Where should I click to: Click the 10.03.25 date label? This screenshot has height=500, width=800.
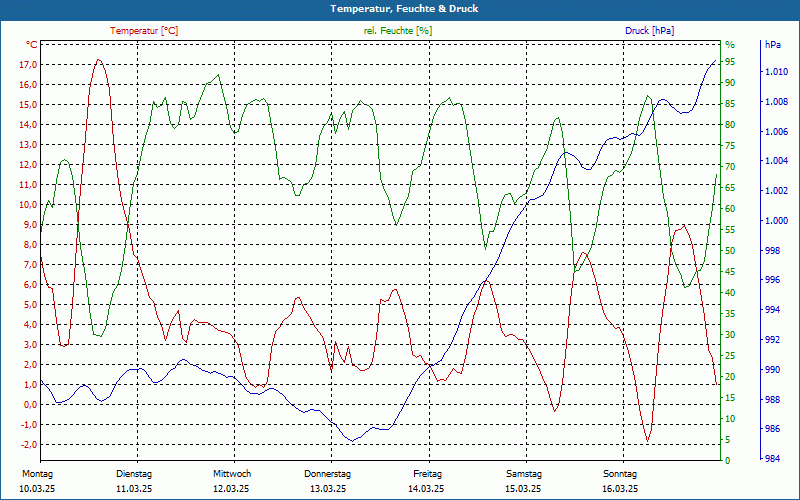pos(37,489)
